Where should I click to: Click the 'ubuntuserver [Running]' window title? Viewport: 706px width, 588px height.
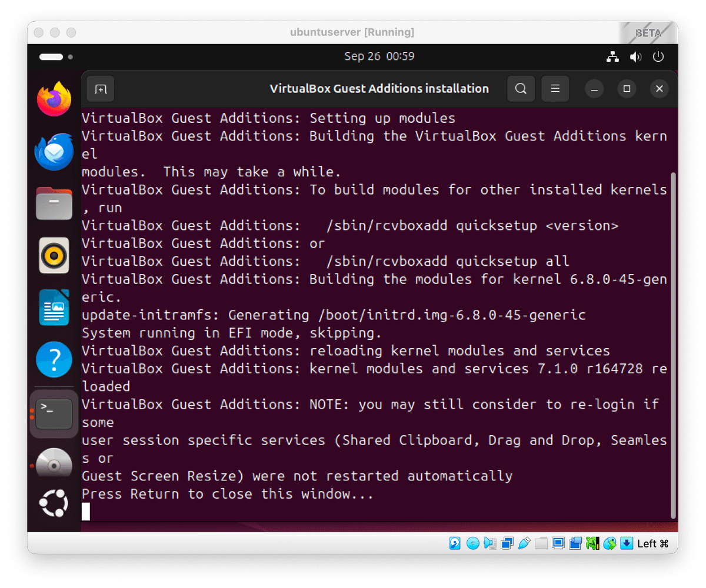352,32
